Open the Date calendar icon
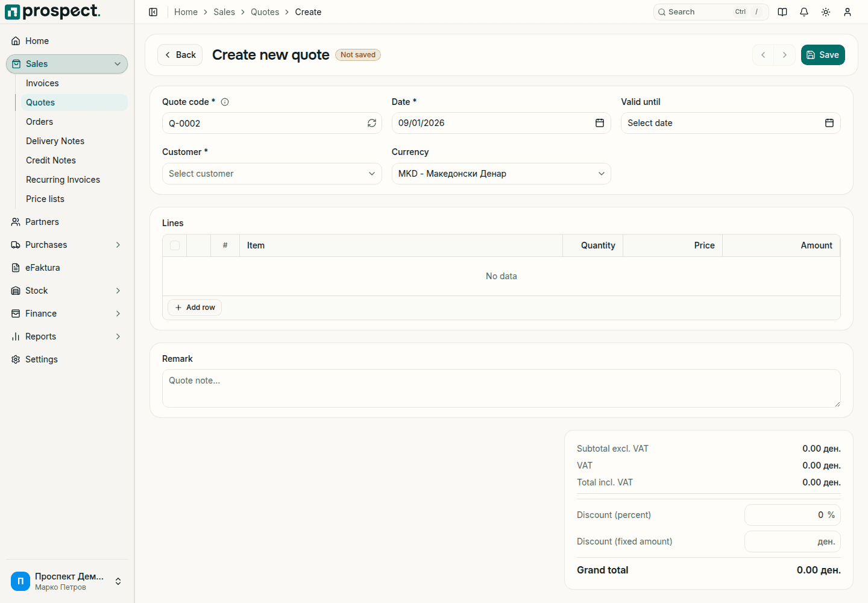 tap(600, 123)
